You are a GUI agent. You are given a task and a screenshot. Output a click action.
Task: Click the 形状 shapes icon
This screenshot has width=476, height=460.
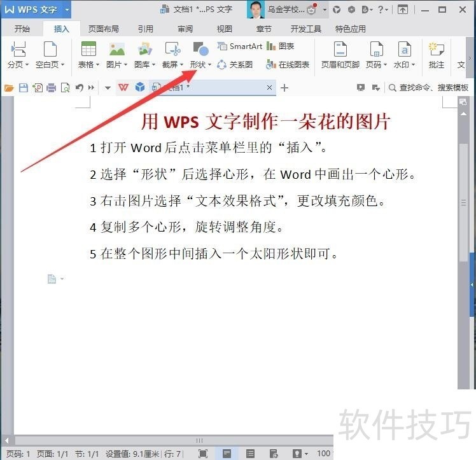200,49
